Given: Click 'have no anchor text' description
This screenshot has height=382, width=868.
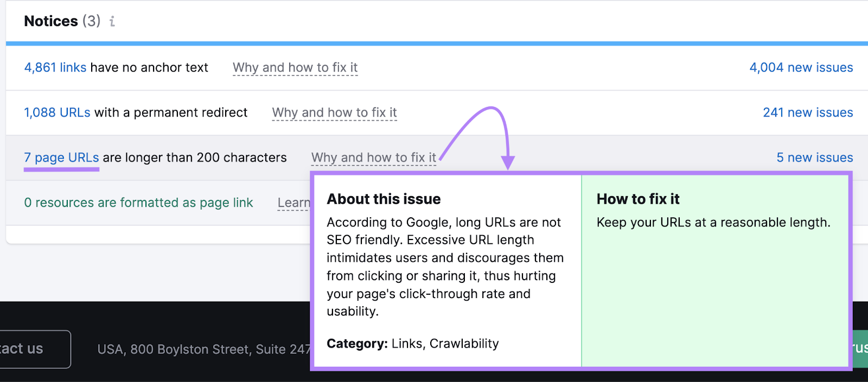Looking at the screenshot, I should [x=149, y=68].
